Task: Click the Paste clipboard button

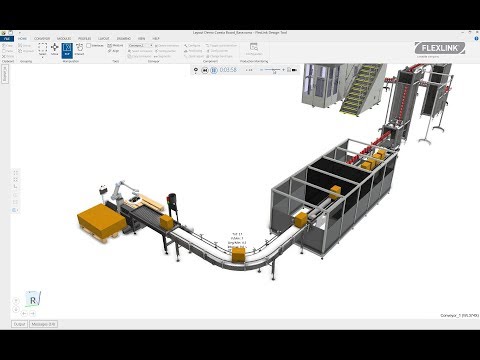Action: point(7,51)
